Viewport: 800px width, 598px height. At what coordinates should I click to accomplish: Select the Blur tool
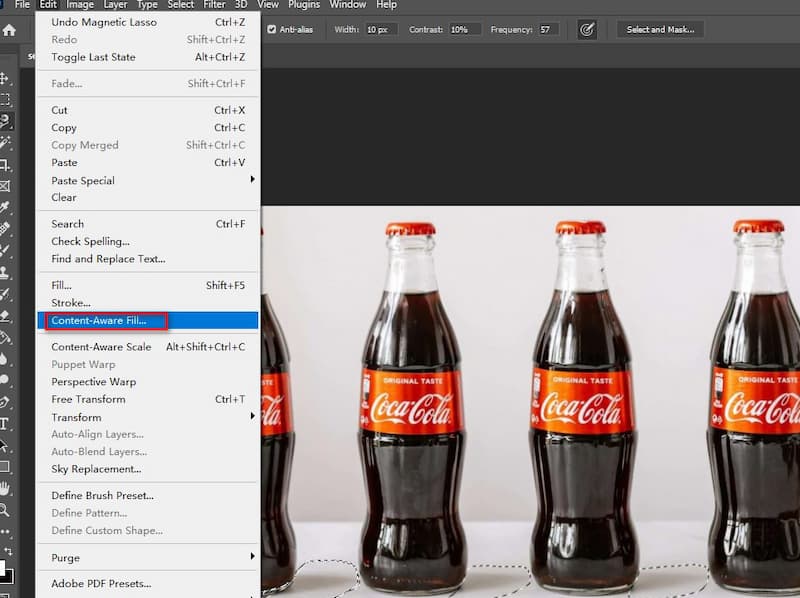coord(5,359)
